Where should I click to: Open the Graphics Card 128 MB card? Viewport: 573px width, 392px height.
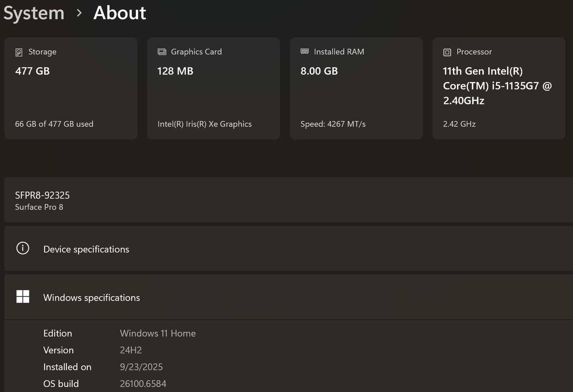click(x=214, y=88)
